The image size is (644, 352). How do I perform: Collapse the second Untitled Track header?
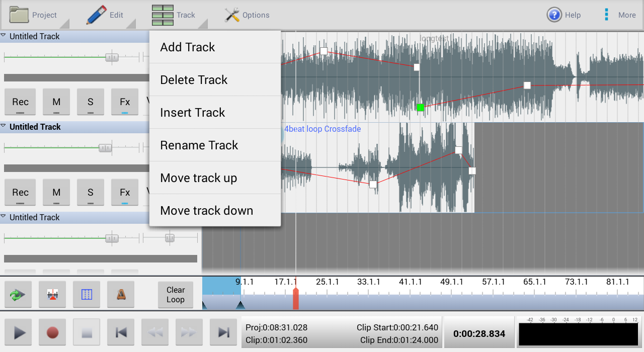4,126
